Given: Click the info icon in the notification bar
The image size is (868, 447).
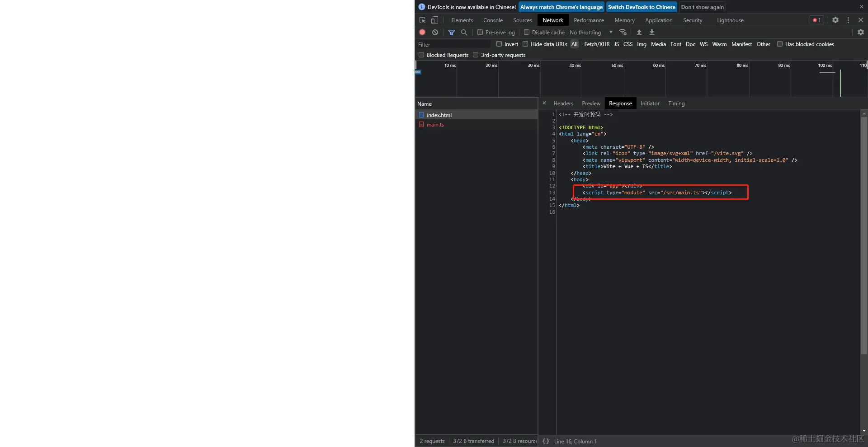Looking at the screenshot, I should (x=422, y=7).
